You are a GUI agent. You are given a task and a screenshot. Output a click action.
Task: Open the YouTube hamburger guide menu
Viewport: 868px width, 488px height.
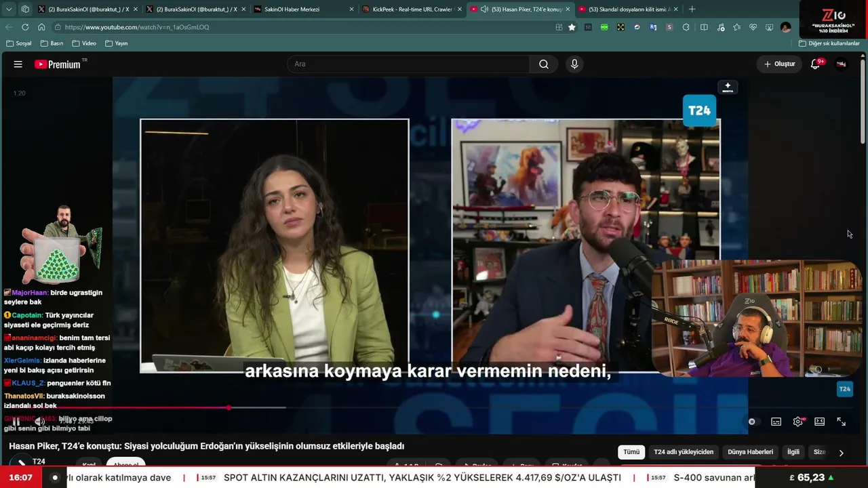[18, 64]
